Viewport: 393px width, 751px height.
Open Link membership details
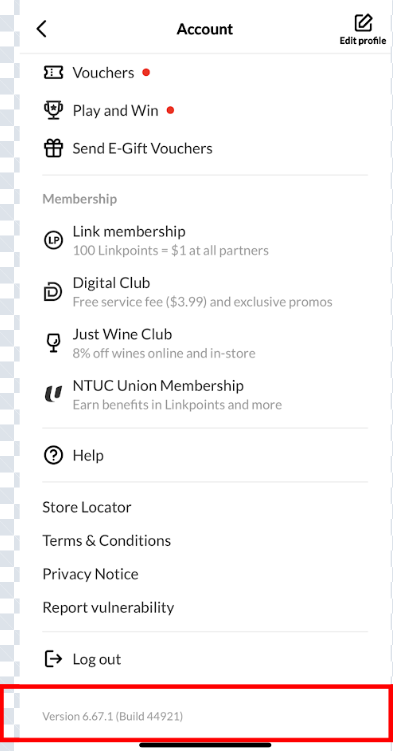pos(205,240)
